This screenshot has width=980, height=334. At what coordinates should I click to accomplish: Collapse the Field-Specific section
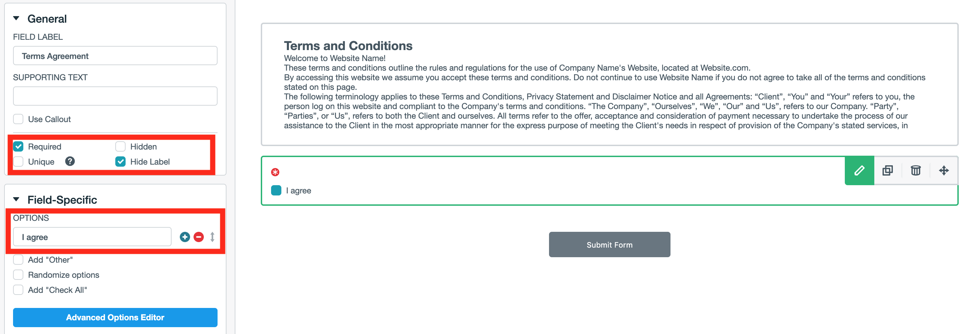(x=16, y=200)
